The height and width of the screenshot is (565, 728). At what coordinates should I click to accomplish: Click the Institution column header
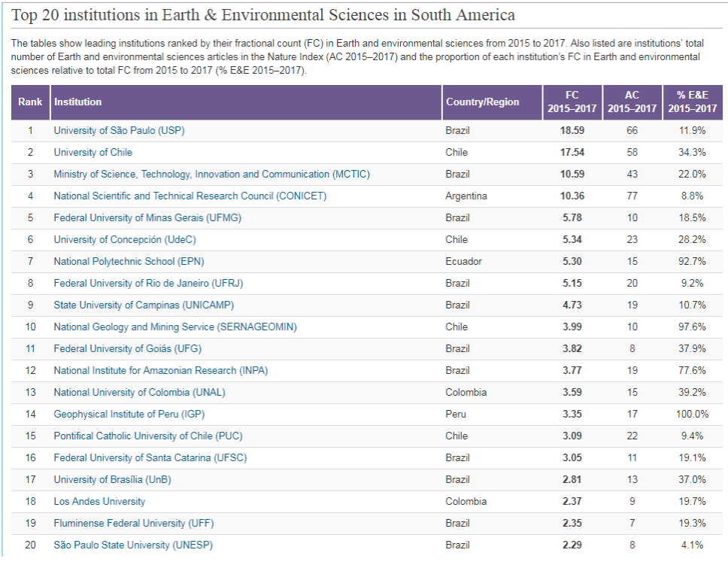coord(77,102)
